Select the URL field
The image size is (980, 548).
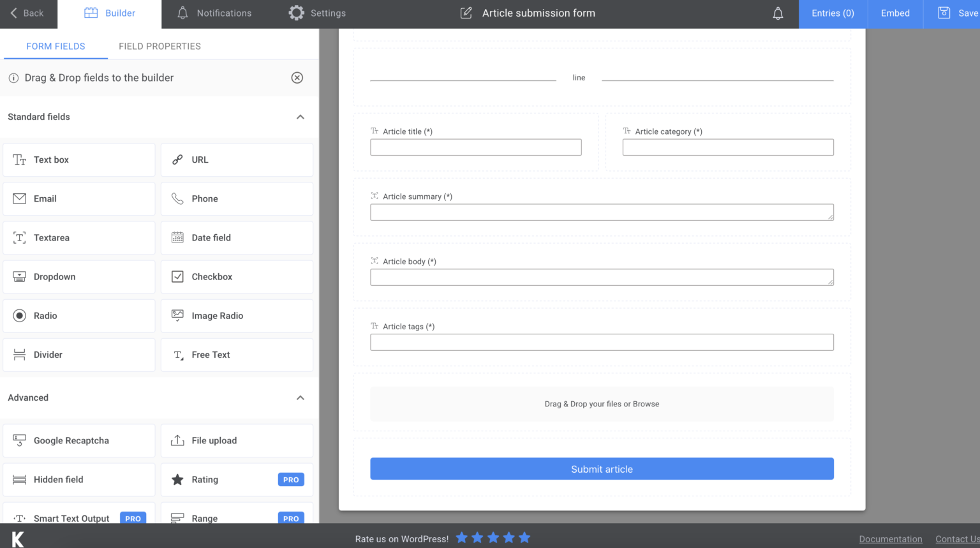click(x=237, y=159)
